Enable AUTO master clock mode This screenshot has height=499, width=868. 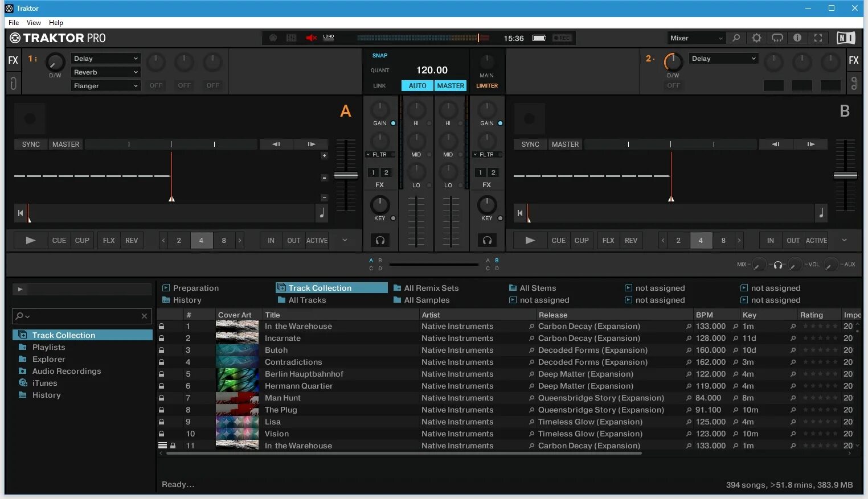(x=417, y=85)
